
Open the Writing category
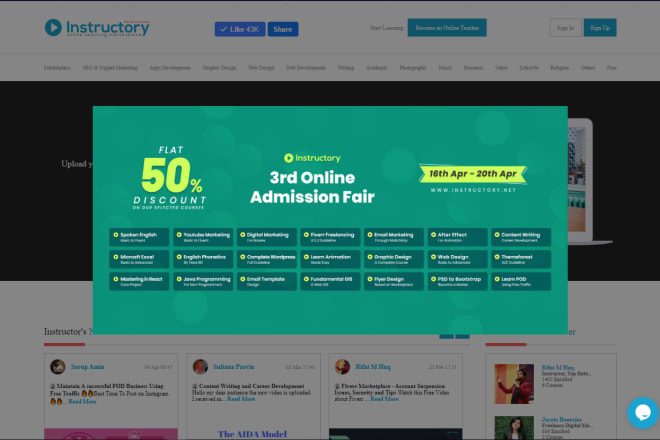[346, 67]
